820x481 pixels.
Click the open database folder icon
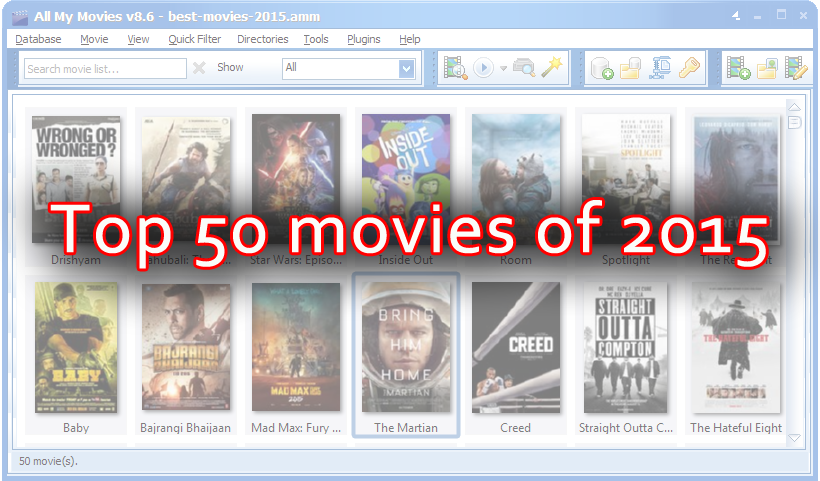631,68
